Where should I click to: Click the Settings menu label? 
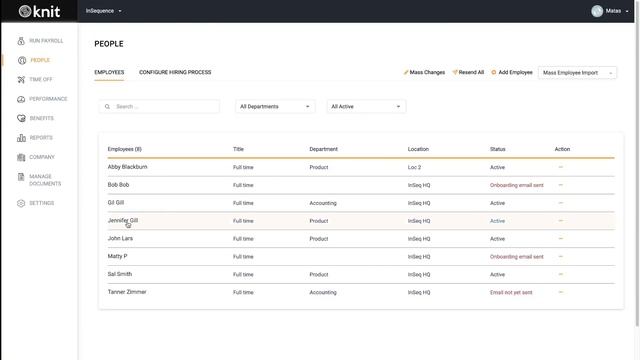point(42,203)
